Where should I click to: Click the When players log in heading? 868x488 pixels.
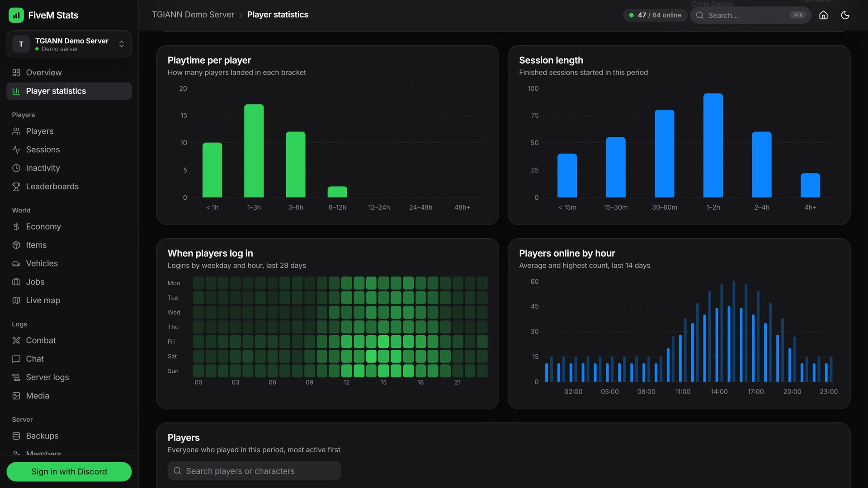click(x=210, y=253)
